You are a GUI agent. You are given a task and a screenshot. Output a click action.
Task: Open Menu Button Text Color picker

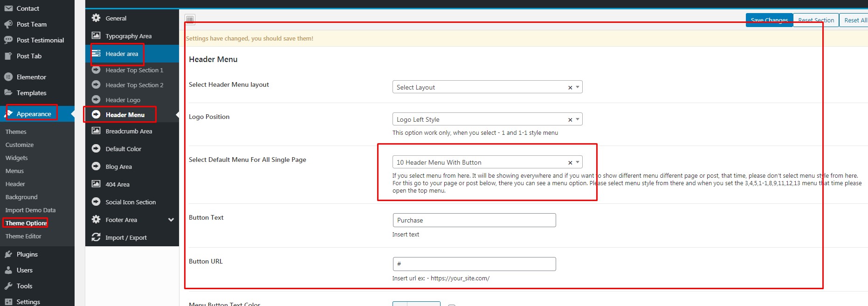416,304
